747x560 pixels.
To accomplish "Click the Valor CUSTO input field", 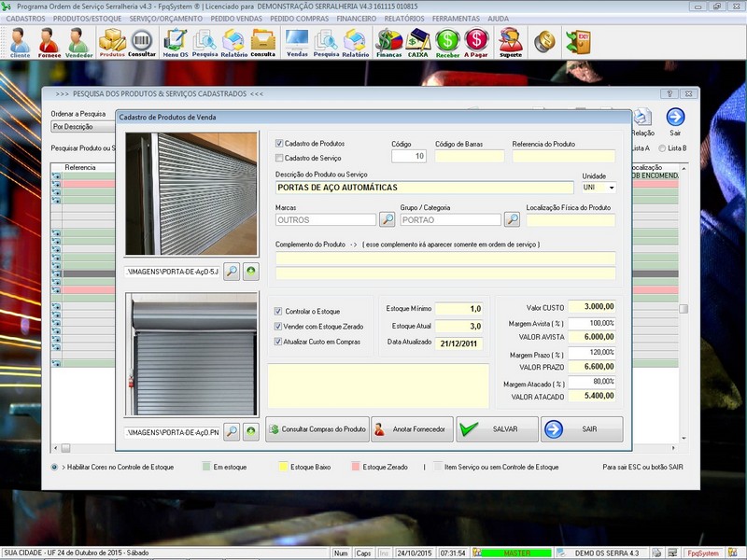I will [x=592, y=307].
